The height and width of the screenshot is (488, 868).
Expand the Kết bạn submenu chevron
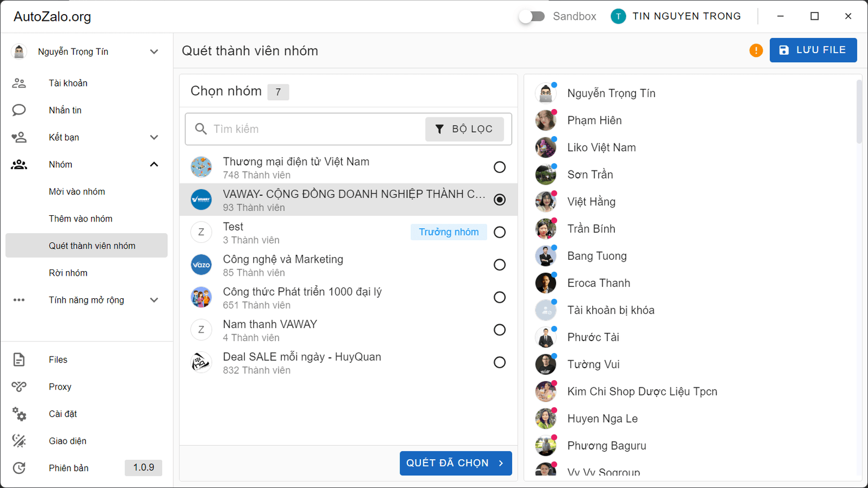pyautogui.click(x=154, y=137)
